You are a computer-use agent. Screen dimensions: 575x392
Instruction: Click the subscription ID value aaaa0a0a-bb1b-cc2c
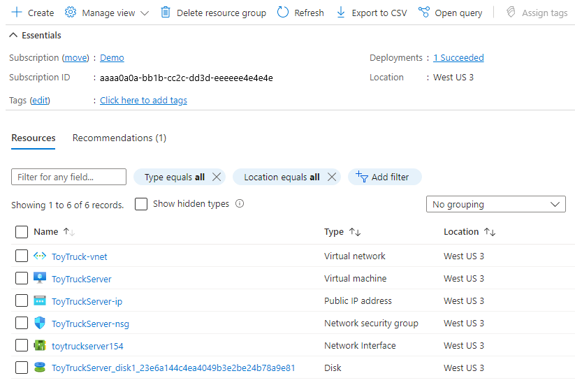click(x=187, y=78)
